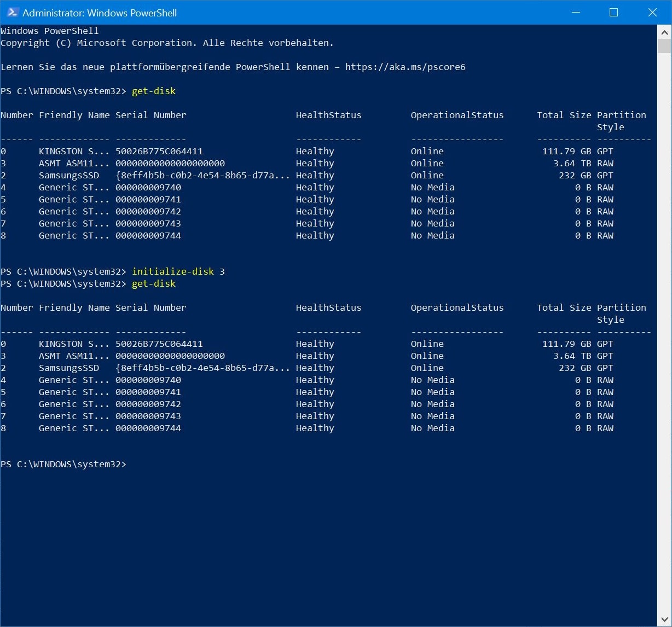
Task: Click the Windows PowerShell header line
Action: click(50, 31)
